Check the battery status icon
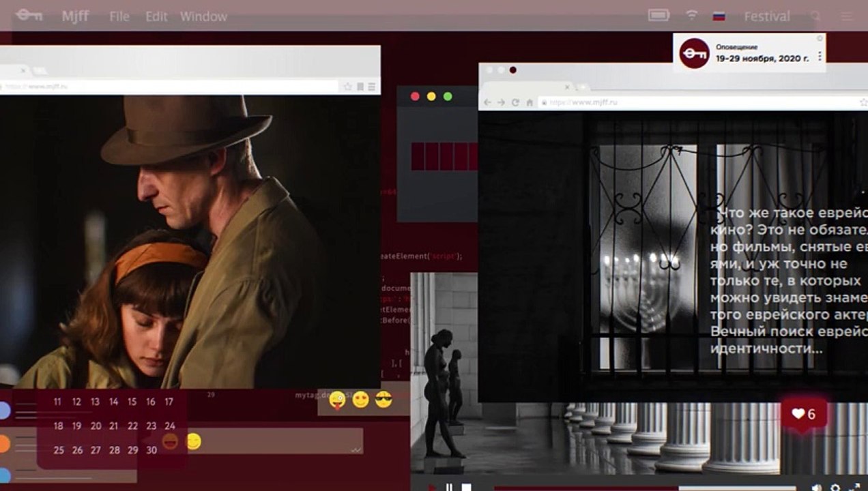Screen dimensions: 868x491 [659, 15]
